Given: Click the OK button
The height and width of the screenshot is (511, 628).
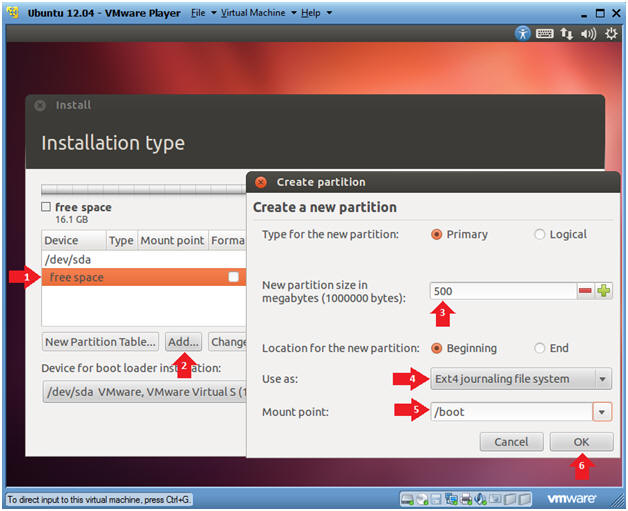Looking at the screenshot, I should (581, 442).
